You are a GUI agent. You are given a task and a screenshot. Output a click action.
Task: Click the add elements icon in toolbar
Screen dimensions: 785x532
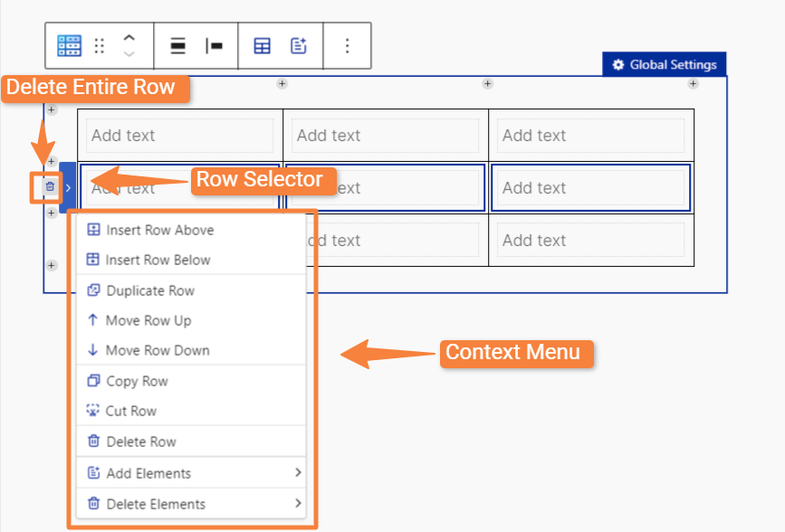pos(299,45)
